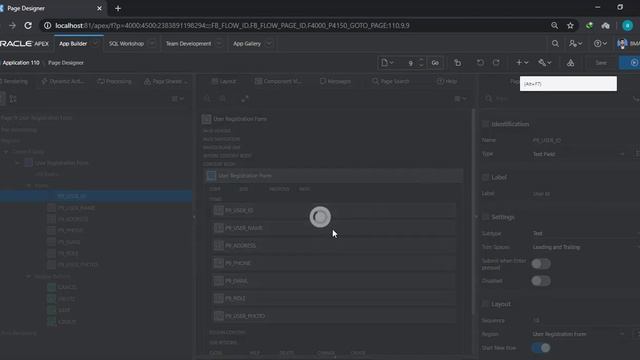Collapse the Settings property group

[485, 217]
